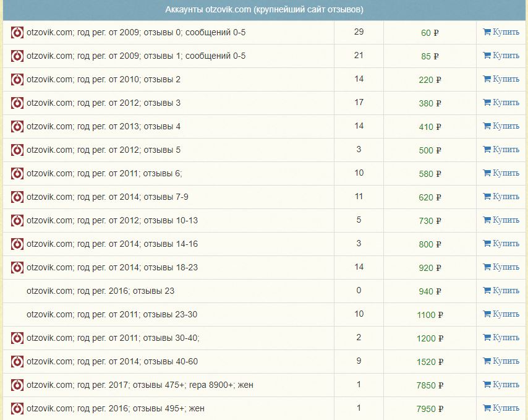Click otzovik icon in отзывы 10-13 row
Screen dimensions: 528x420
[17, 221]
